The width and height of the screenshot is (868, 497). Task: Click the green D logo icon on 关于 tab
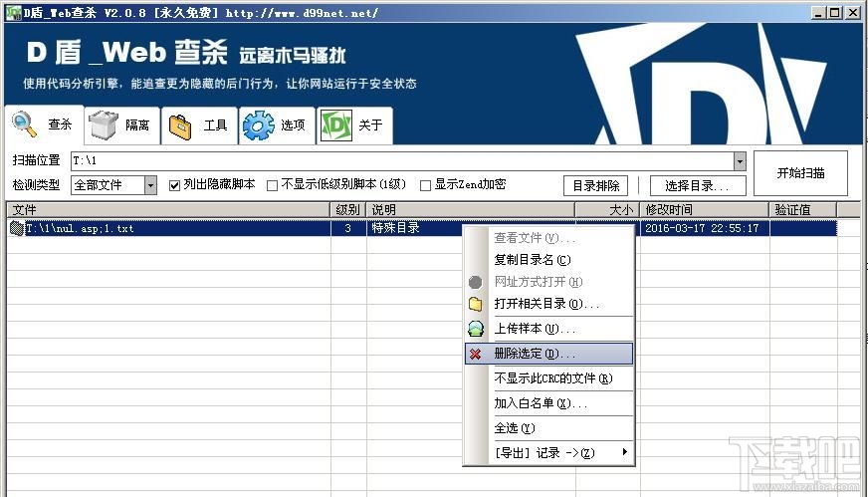[336, 125]
